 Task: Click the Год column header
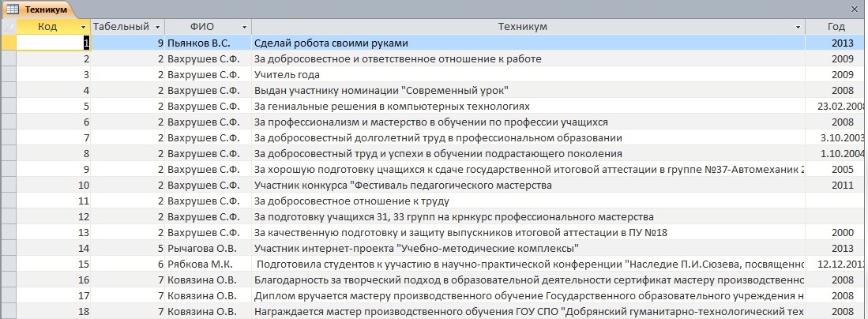(836, 27)
